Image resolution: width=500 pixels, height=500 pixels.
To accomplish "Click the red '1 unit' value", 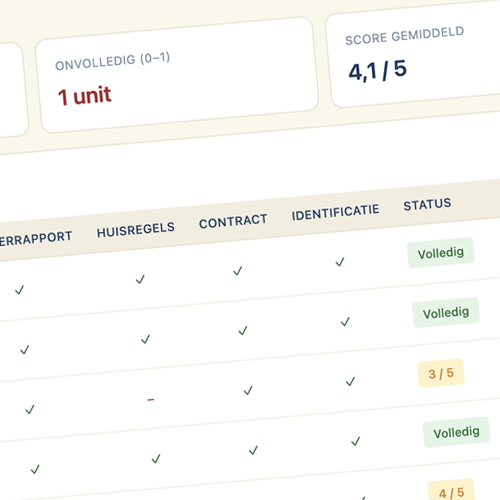I will click(84, 96).
